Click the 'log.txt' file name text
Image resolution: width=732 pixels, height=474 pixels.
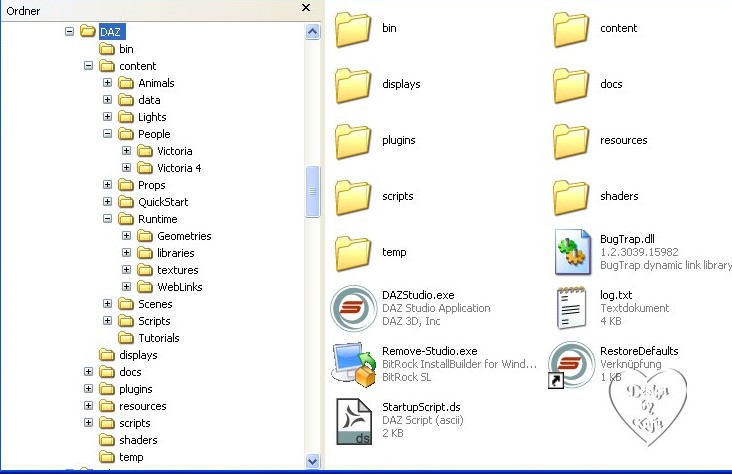coord(616,295)
